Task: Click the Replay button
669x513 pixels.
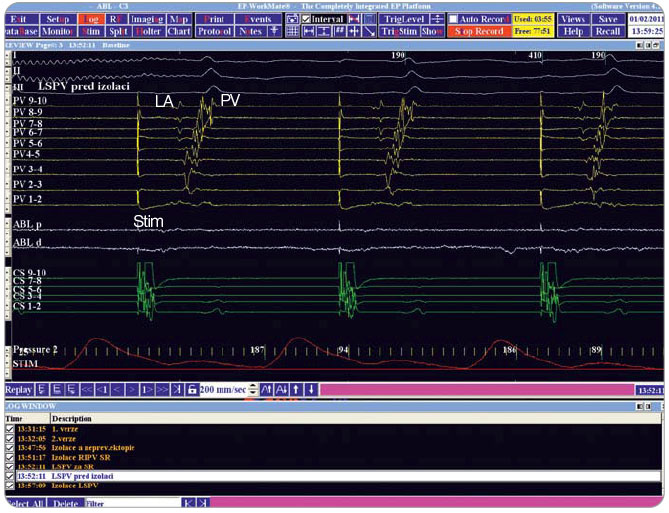Action: tap(19, 389)
